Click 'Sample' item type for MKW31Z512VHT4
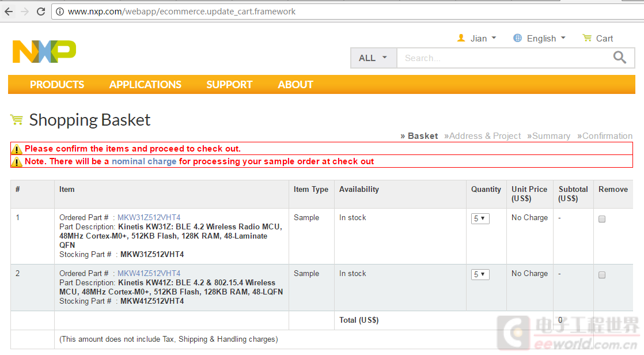The image size is (644, 355). coord(306,217)
